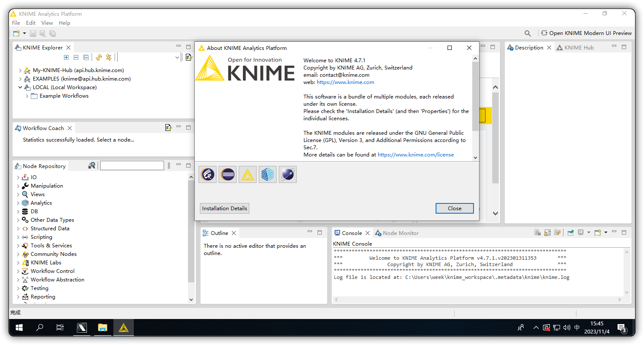Collapse the LOCAL (Local Workspace) node
644x345 pixels.
[x=20, y=87]
